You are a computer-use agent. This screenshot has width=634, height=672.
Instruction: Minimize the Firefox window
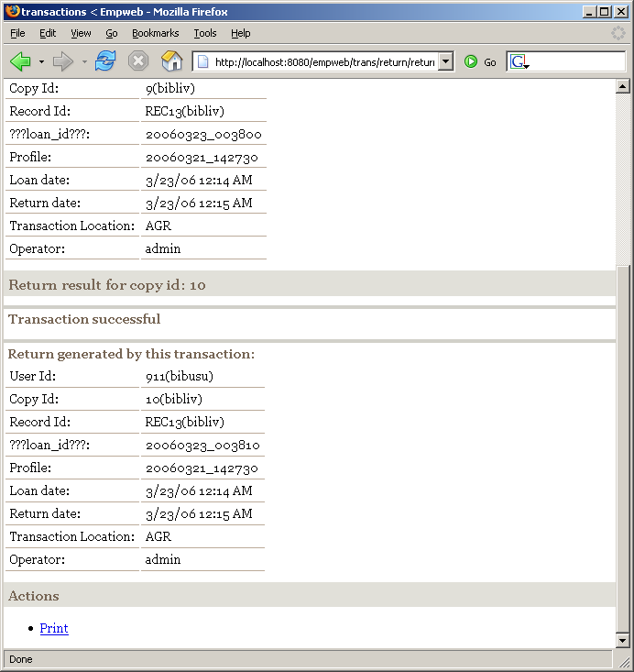coord(589,11)
